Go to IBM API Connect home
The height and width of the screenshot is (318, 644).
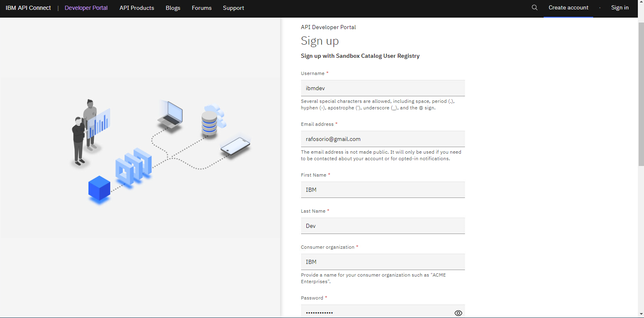coord(28,8)
